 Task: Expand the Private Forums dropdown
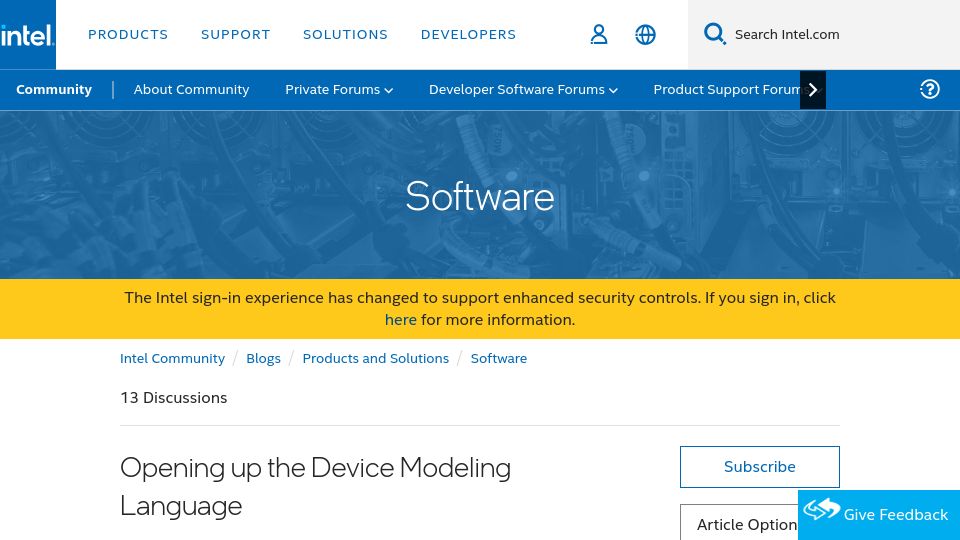click(x=339, y=89)
